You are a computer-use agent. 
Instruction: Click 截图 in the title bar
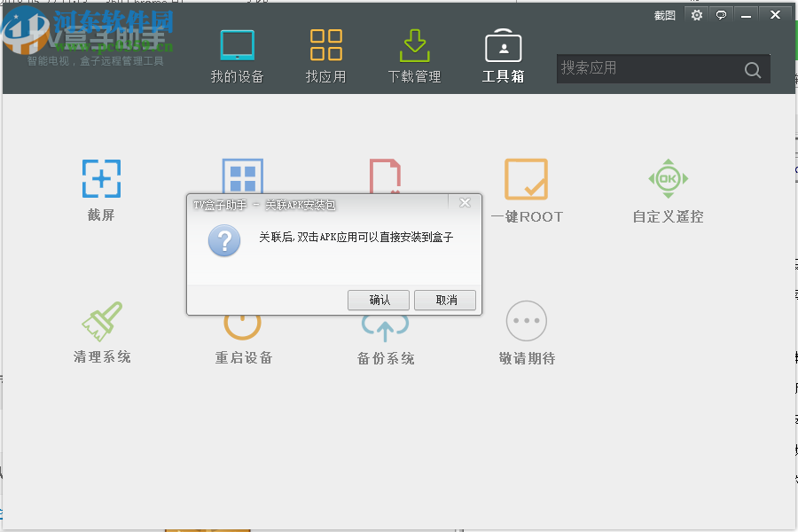(664, 15)
